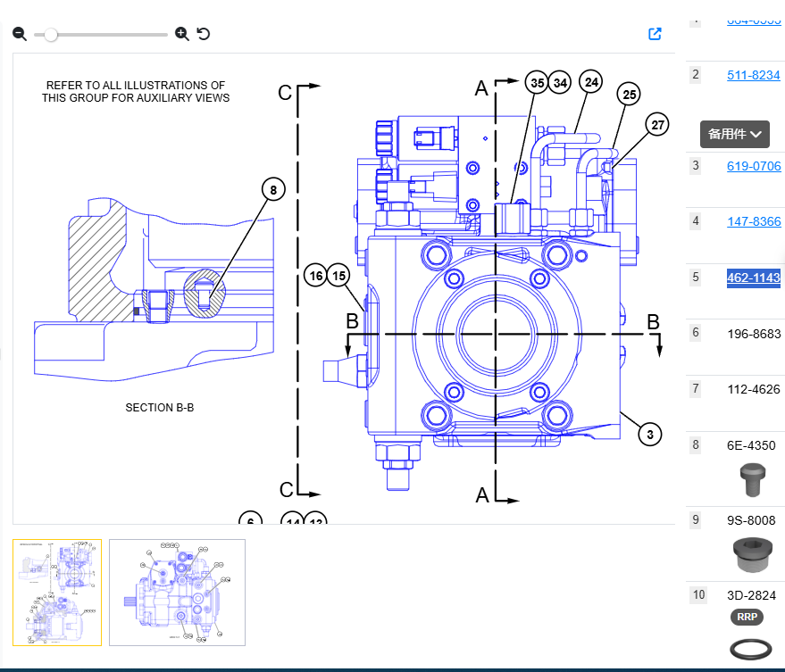785x672 pixels.
Task: Click the zoom level slider handle
Action: coord(51,34)
